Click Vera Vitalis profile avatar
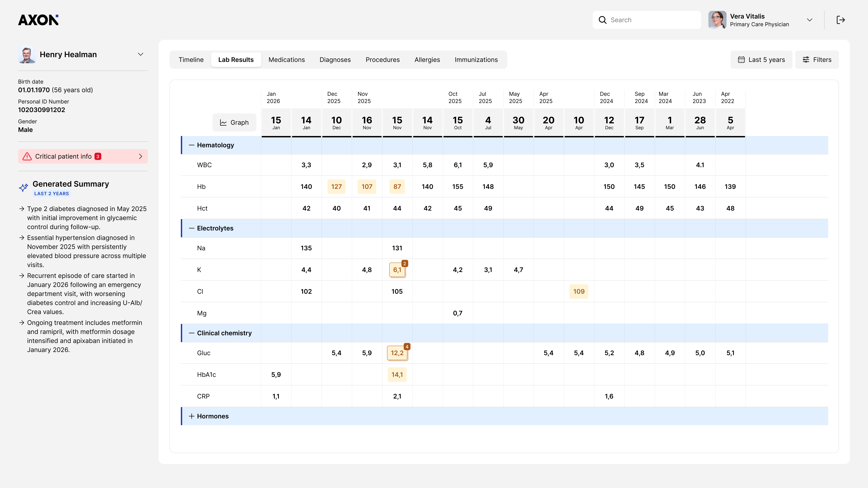This screenshot has height=488, width=868. click(x=717, y=20)
